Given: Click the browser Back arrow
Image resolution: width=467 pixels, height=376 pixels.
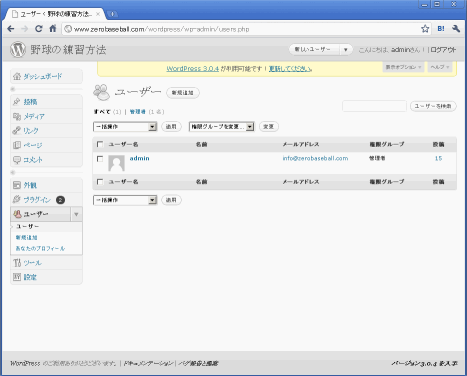Looking at the screenshot, I should [11, 29].
